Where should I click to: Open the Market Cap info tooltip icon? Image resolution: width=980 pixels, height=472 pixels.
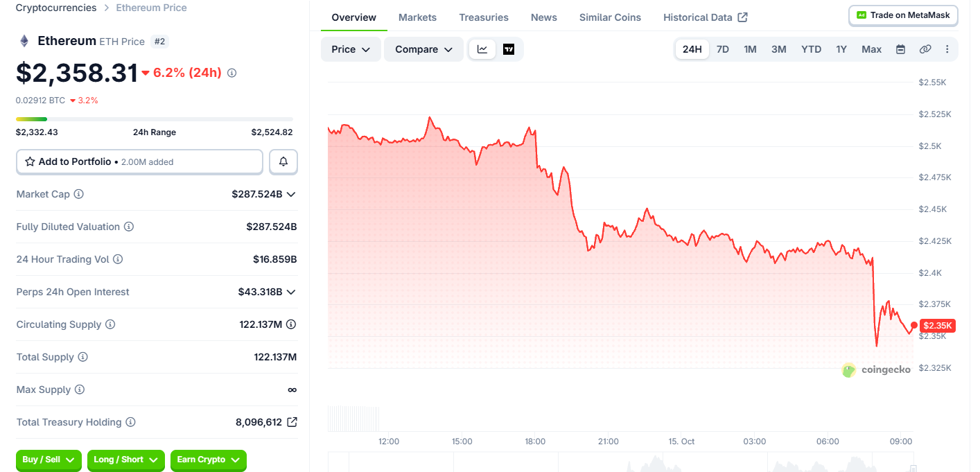[x=79, y=194]
